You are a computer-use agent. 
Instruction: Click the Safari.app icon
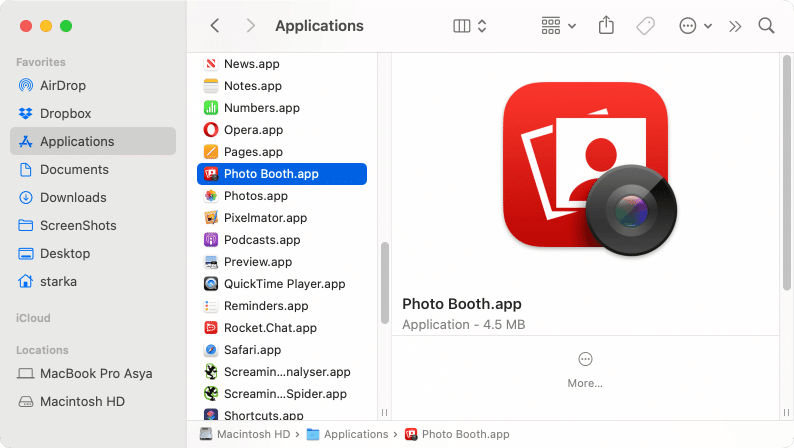click(x=211, y=350)
